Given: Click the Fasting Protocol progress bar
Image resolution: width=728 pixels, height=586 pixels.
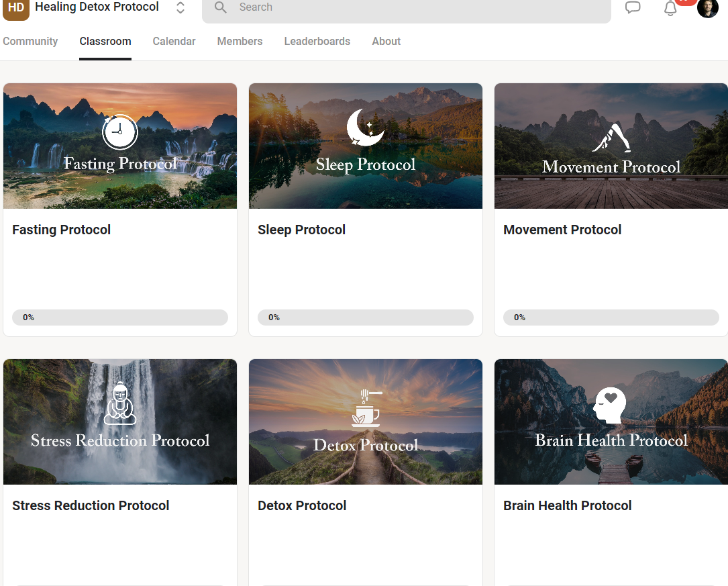Looking at the screenshot, I should pyautogui.click(x=120, y=318).
